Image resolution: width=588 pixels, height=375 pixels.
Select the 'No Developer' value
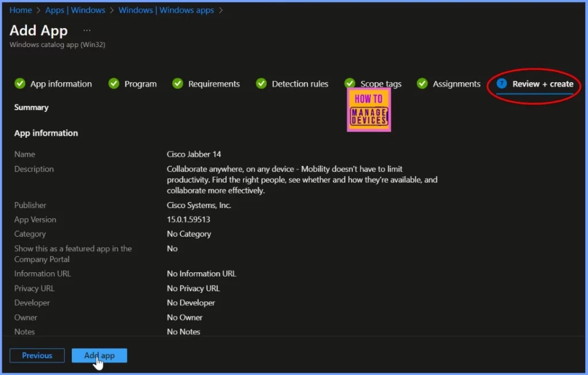tap(191, 303)
